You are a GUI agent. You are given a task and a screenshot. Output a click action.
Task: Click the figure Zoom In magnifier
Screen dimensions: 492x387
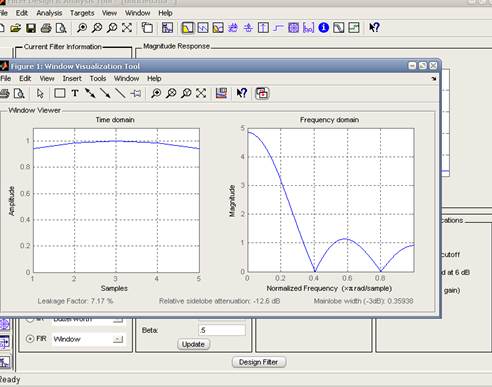156,93
